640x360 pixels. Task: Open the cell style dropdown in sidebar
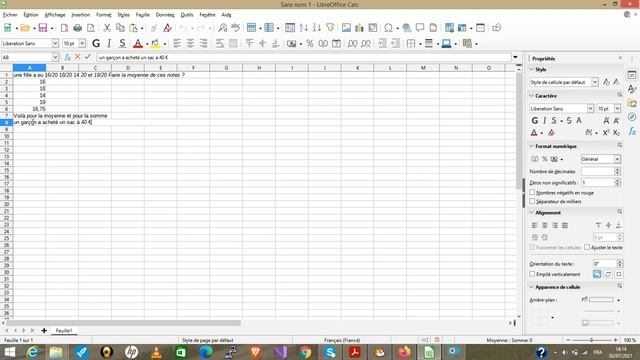[x=595, y=82]
